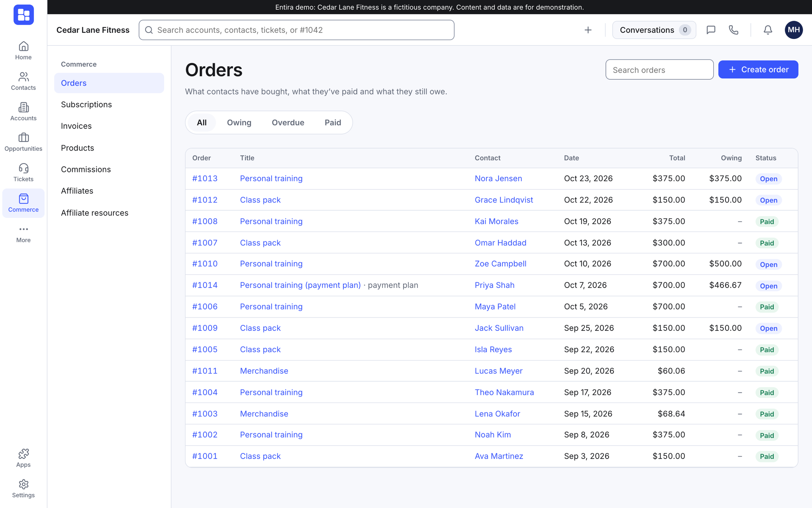Click the Date column header
Screen dimensions: 812x508
tap(571, 158)
